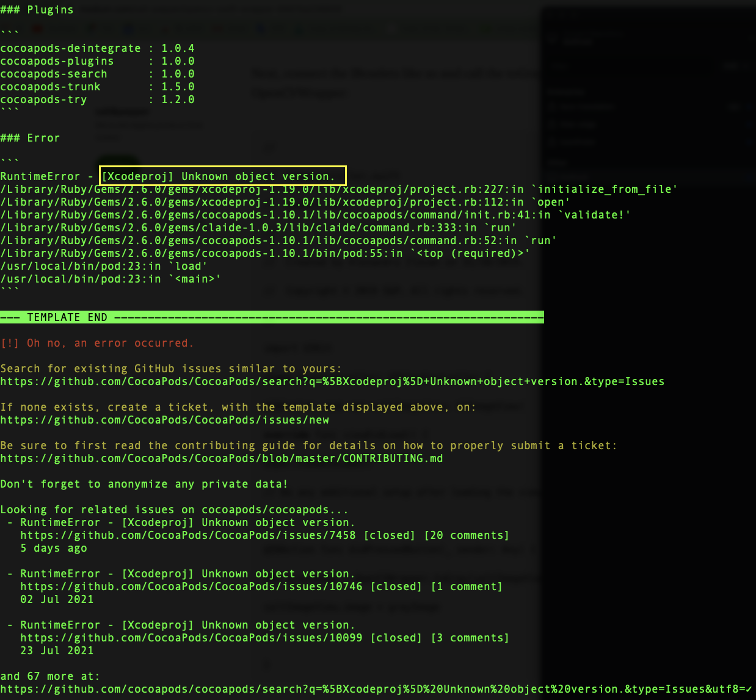Click the 'cocoapods-try : 1.2.0' line
The height and width of the screenshot is (700, 756).
[97, 99]
